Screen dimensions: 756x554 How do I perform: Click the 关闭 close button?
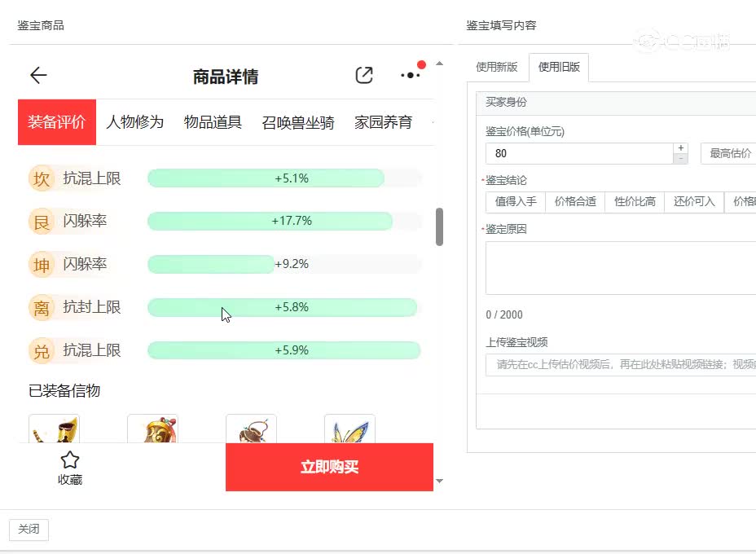click(x=29, y=530)
